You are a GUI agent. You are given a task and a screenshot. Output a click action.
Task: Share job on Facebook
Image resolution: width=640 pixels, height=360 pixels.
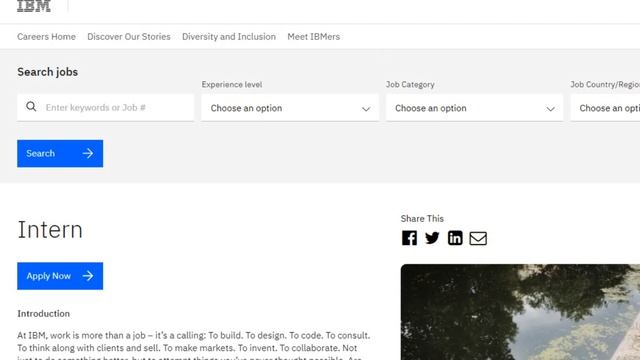[409, 238]
